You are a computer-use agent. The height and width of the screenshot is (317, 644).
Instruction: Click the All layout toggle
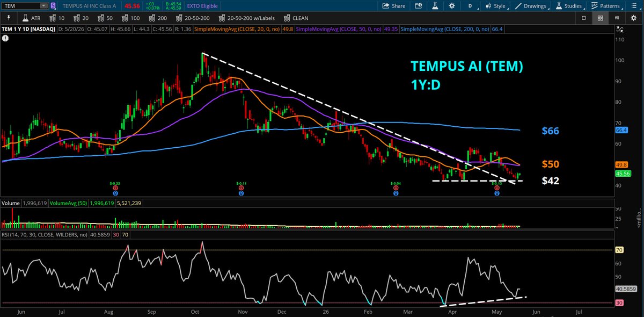[x=617, y=18]
